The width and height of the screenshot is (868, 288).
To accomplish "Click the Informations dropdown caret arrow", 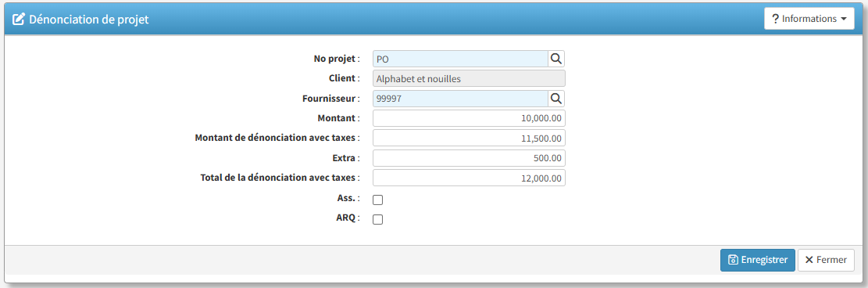I will tap(844, 19).
